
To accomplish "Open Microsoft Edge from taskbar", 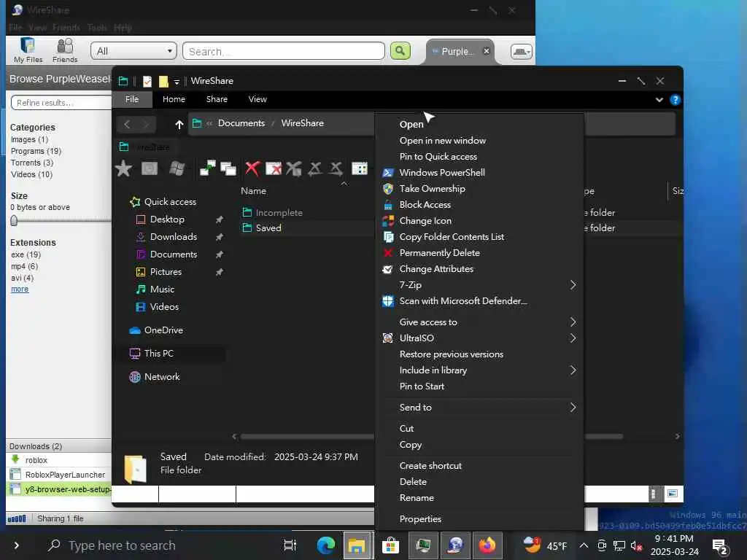I will point(326,545).
